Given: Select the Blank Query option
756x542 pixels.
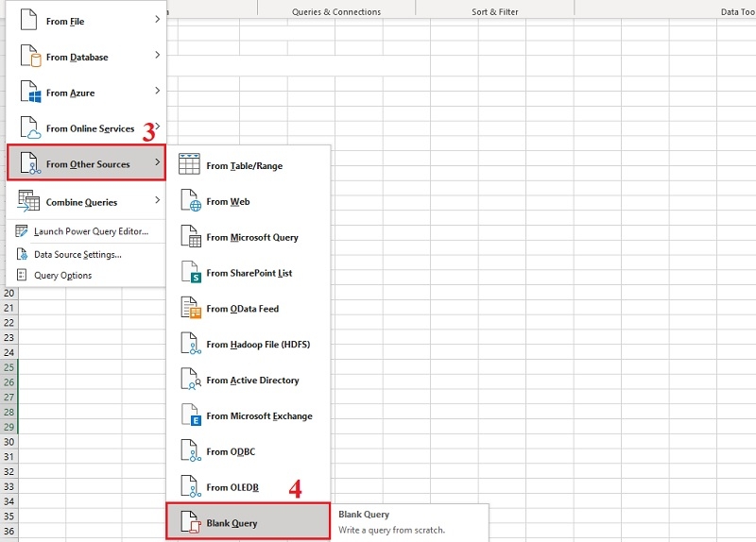Looking at the screenshot, I should pos(249,521).
